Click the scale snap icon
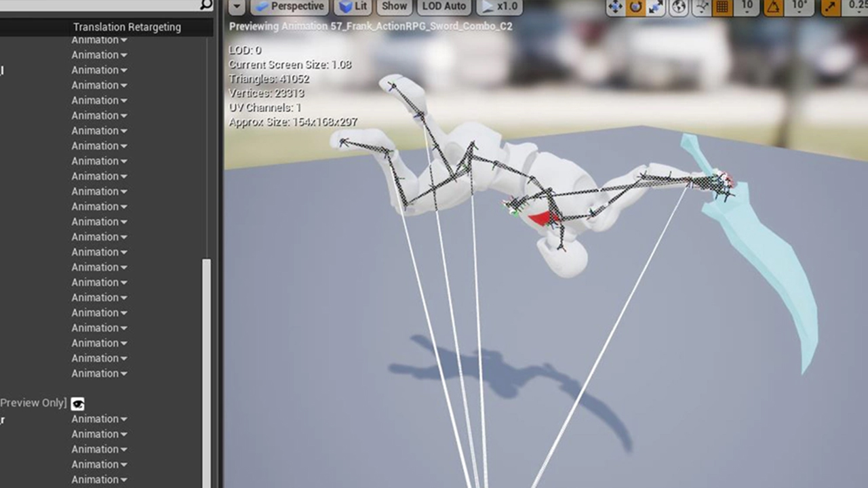The width and height of the screenshot is (868, 488). point(831,7)
